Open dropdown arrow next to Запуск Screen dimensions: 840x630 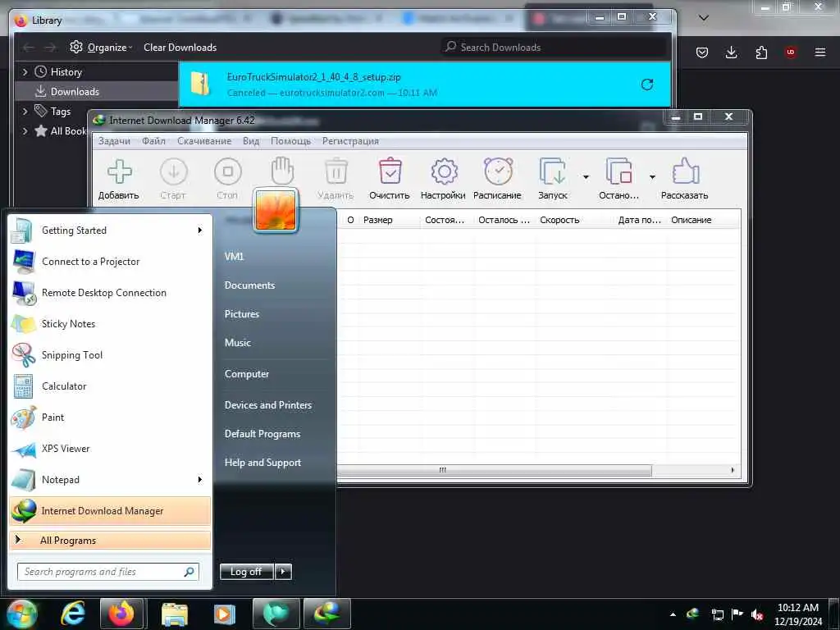(x=586, y=177)
